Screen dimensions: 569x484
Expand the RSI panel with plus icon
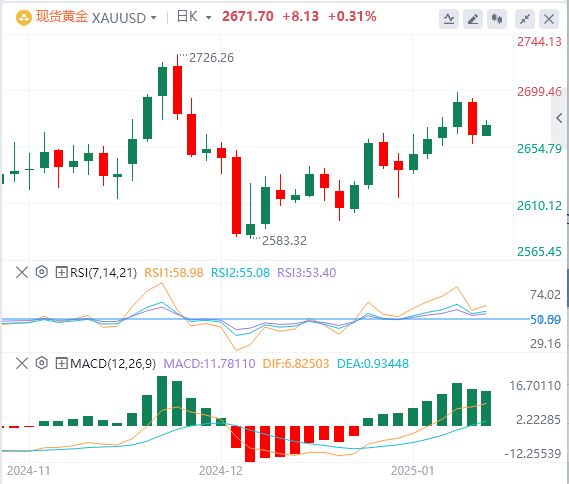tap(61, 272)
